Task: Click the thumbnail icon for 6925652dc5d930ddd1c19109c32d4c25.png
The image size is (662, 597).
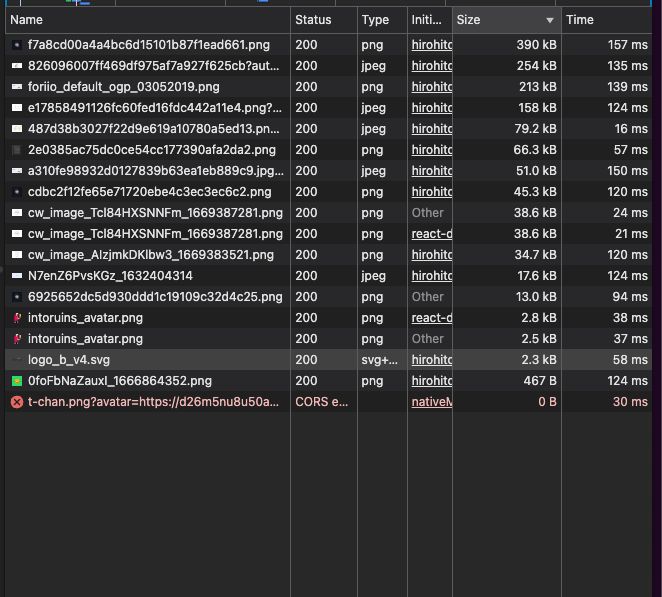Action: (16, 297)
